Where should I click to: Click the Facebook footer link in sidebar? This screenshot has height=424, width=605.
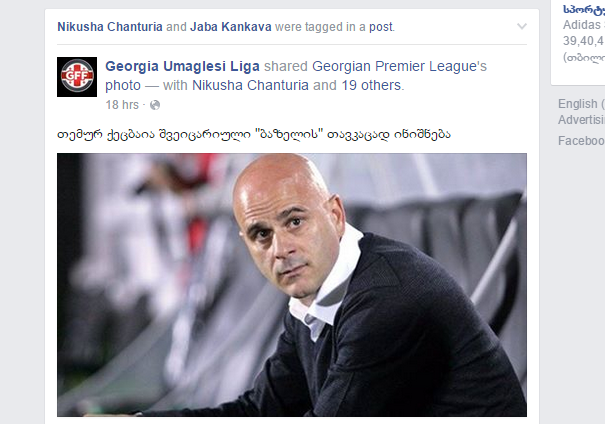click(581, 141)
